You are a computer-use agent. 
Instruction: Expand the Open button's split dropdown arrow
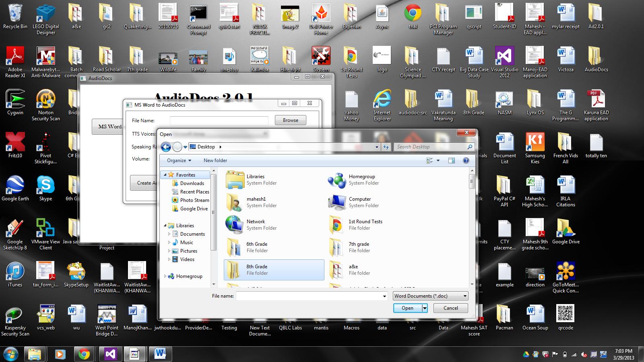424,308
